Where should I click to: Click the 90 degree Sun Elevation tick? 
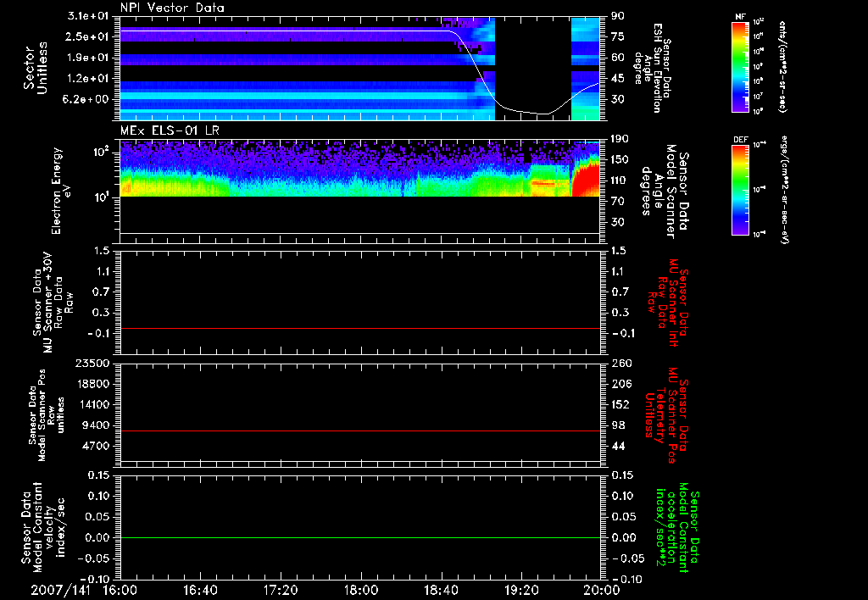[618, 16]
